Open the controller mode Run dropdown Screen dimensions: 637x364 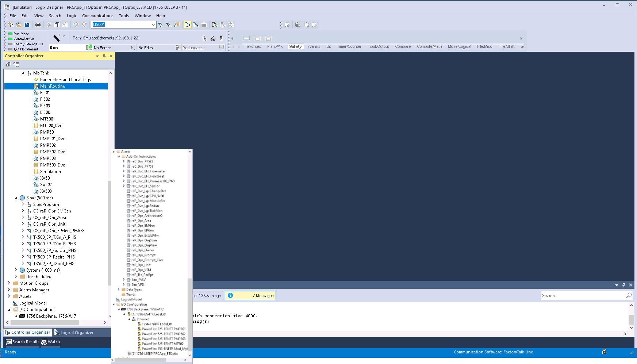pyautogui.click(x=89, y=47)
